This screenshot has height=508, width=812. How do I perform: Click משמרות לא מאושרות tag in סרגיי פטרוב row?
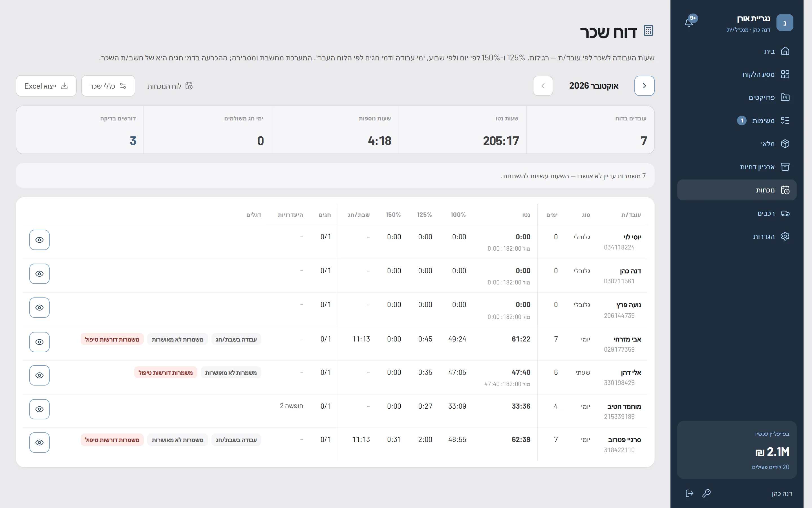tap(178, 440)
